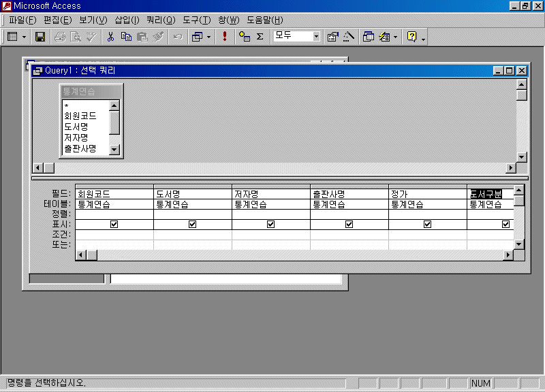Click the down arrow of the design grid vertical scrollbar

[x=519, y=244]
